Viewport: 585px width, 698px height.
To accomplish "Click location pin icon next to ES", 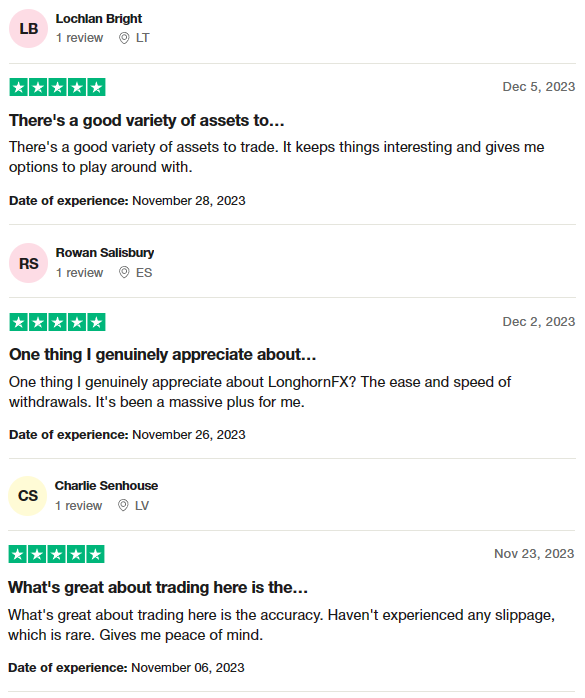I will tap(124, 272).
